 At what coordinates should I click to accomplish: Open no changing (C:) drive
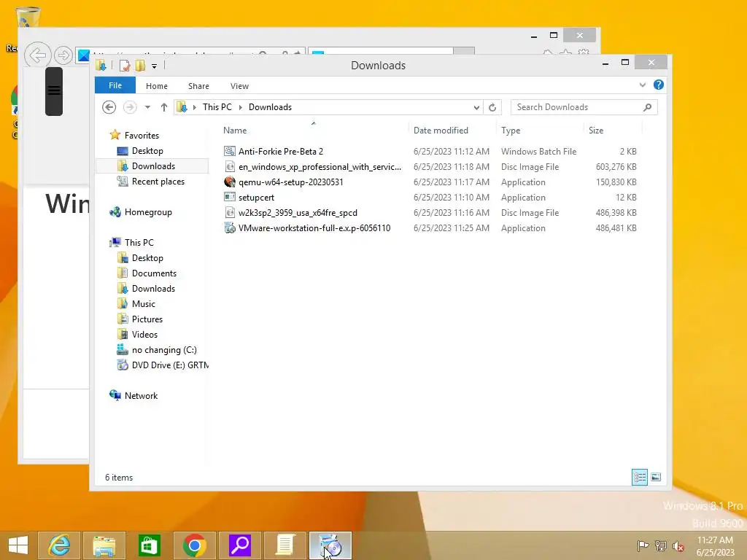tap(164, 350)
